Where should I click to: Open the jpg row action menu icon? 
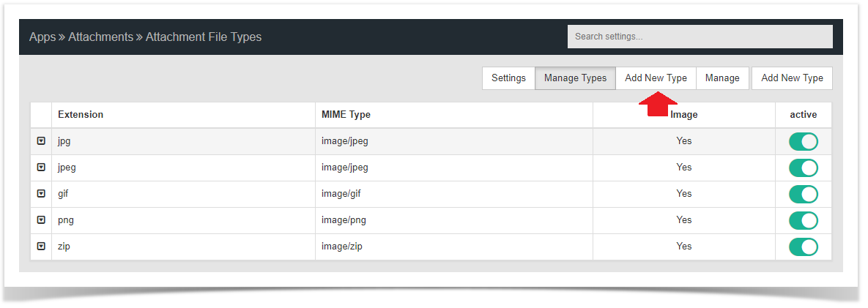41,141
